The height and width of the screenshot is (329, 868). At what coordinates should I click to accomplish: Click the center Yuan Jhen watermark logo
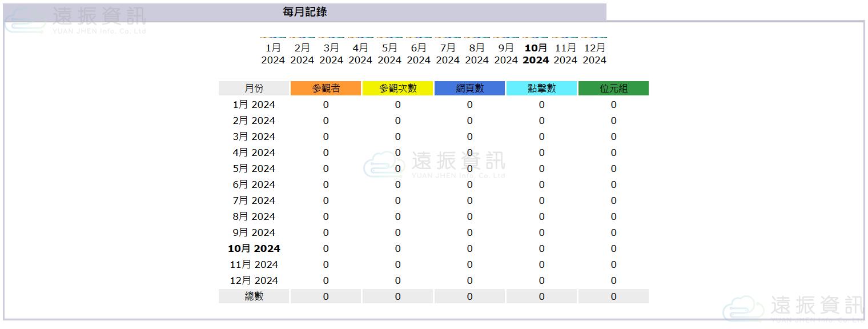pos(434,165)
